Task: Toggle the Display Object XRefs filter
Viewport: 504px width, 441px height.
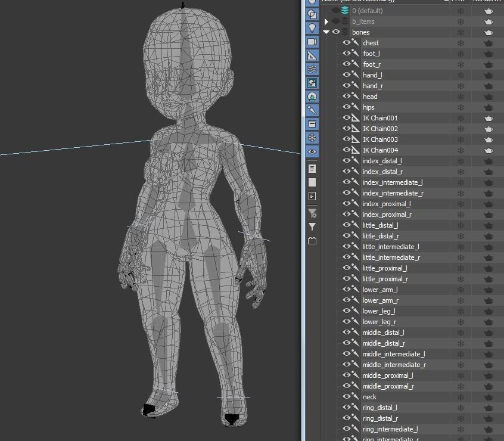Action: (312, 97)
